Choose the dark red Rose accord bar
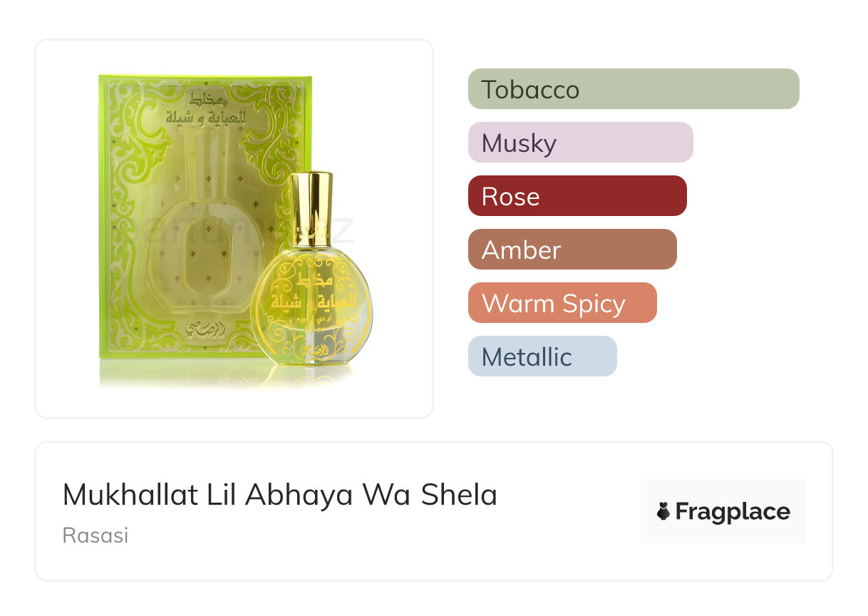 click(577, 196)
